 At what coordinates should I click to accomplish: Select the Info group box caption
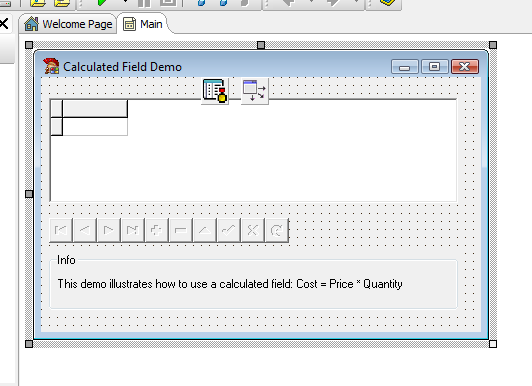point(66,260)
